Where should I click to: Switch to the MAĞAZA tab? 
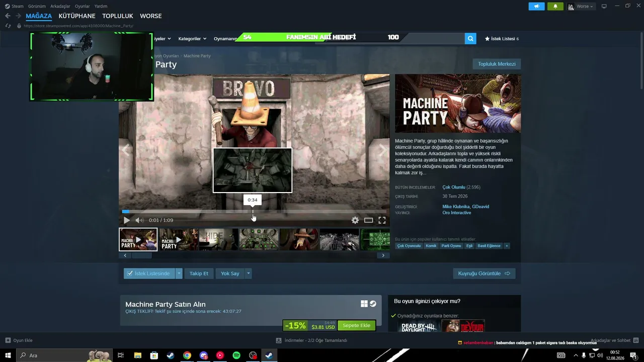pos(39,16)
